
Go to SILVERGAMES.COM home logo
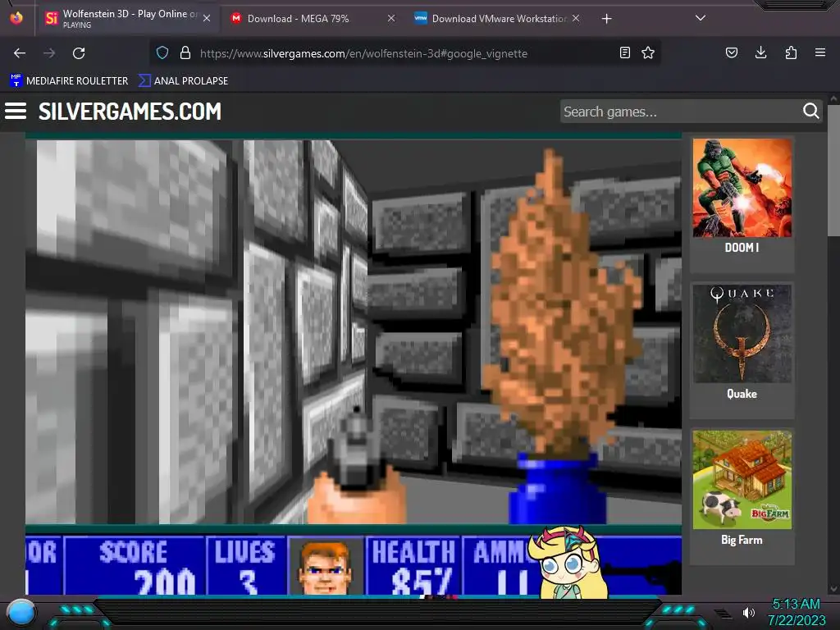point(130,112)
